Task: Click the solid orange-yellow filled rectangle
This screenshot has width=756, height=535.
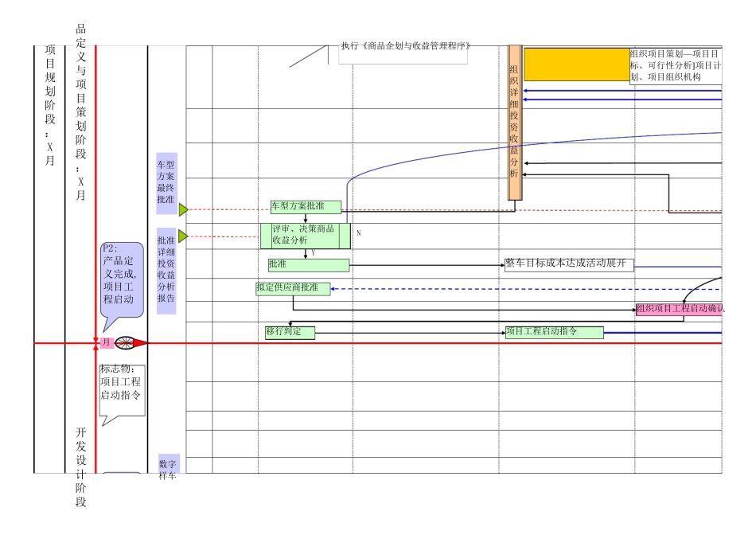Action: pos(576,64)
